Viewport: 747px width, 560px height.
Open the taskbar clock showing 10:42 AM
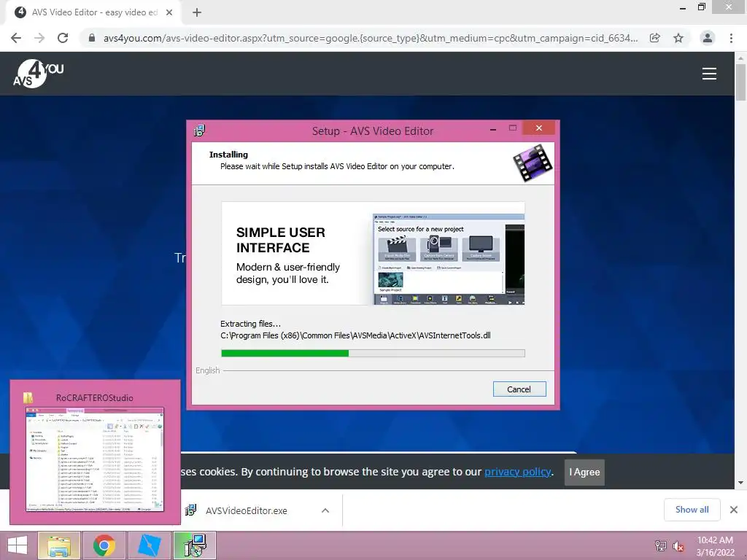715,546
